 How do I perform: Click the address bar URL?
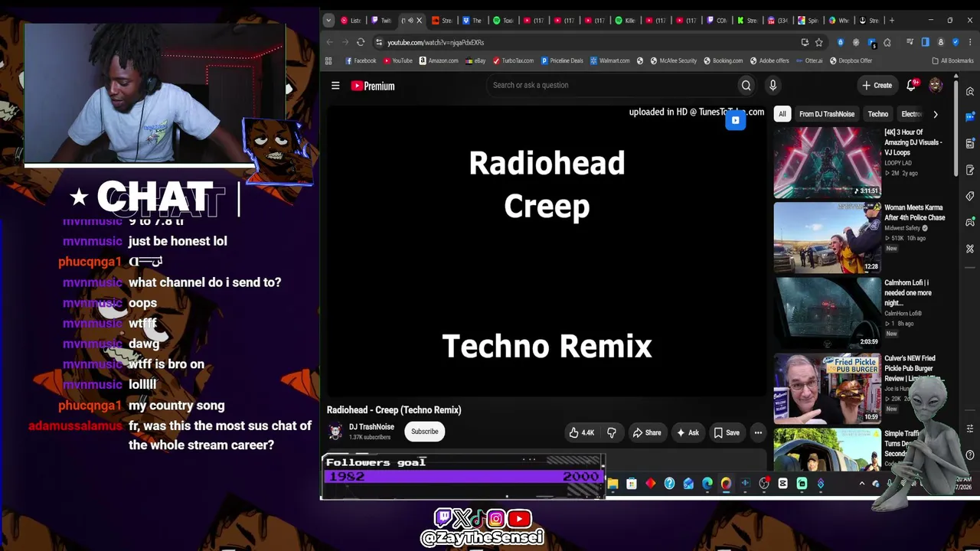[436, 43]
